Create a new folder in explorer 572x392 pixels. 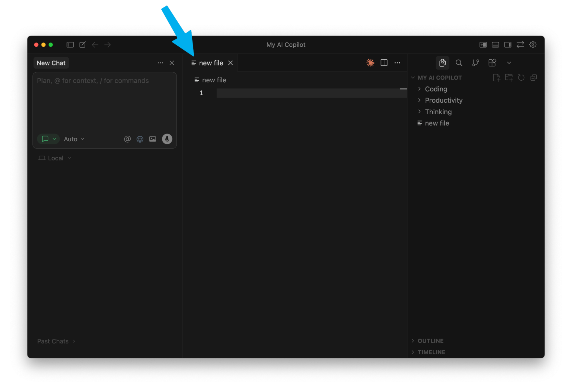pyautogui.click(x=509, y=78)
